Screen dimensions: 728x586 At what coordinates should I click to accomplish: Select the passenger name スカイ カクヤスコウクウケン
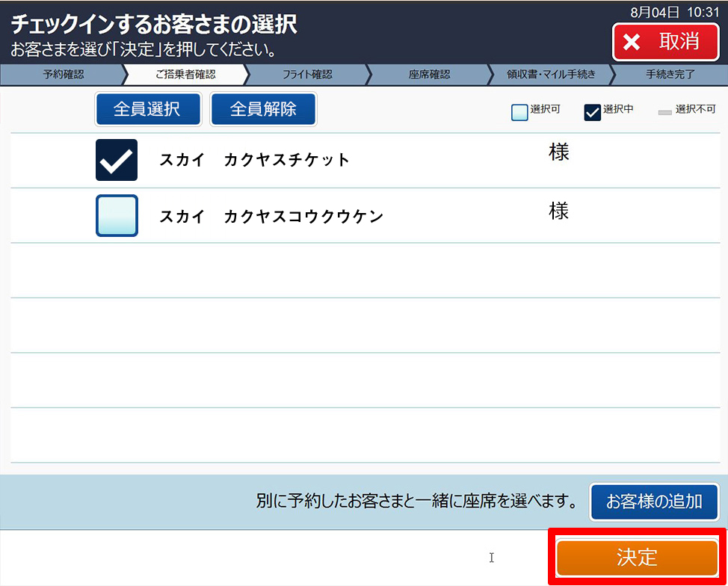point(271,217)
